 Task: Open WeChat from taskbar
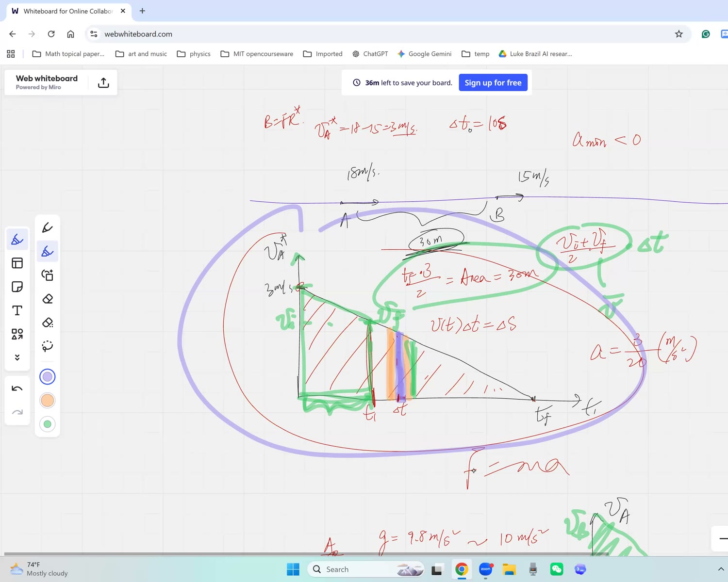click(557, 569)
